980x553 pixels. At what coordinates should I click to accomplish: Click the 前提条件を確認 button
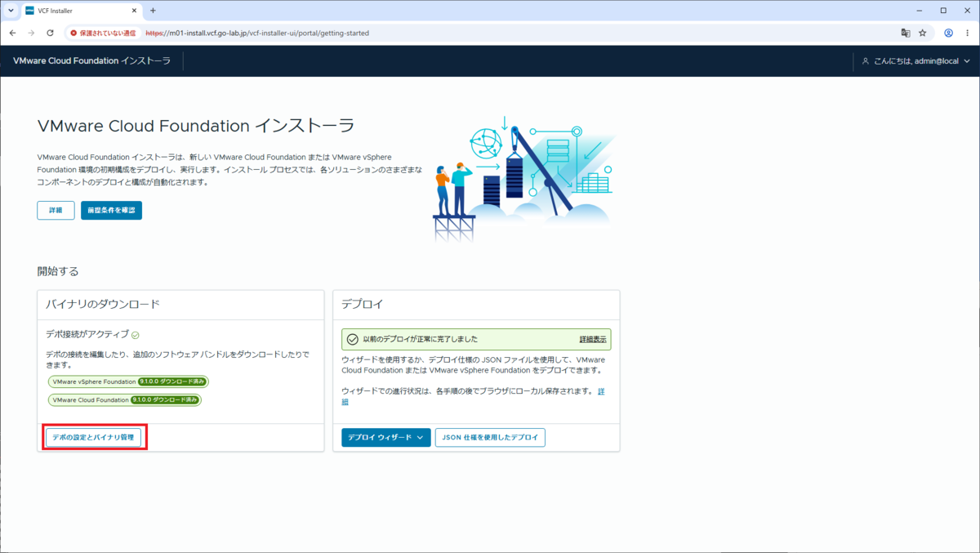coord(111,211)
